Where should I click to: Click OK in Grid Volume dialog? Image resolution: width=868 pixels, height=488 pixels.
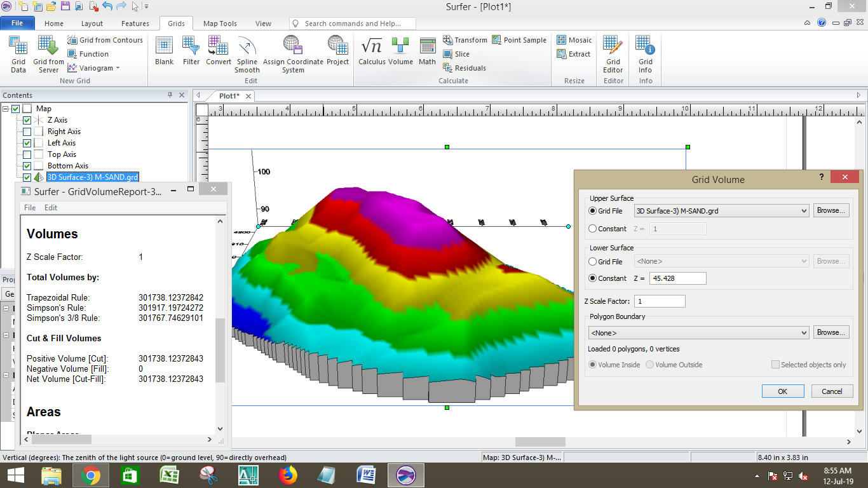point(783,391)
